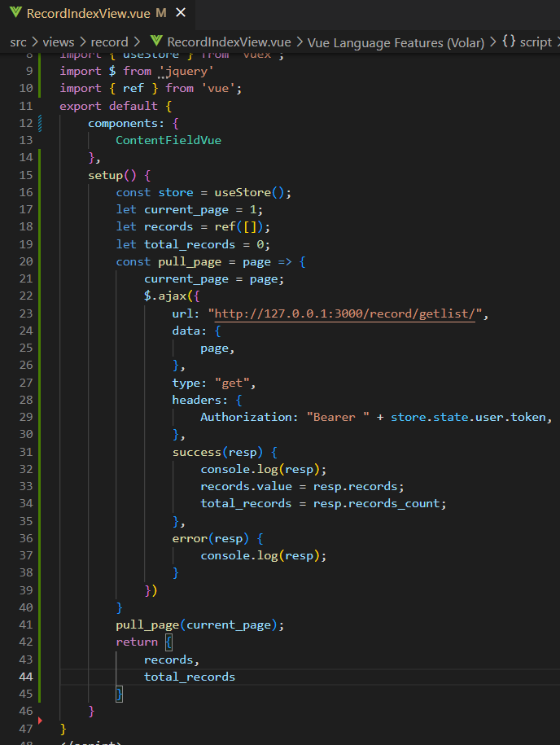The image size is (560, 745).
Task: Open the views breadcrumb segment
Action: pyautogui.click(x=59, y=42)
